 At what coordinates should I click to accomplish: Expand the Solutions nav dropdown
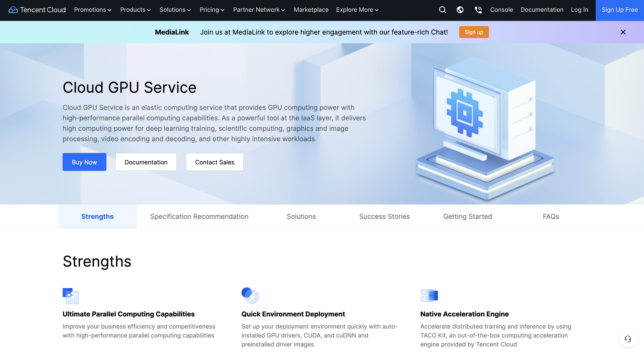(175, 10)
